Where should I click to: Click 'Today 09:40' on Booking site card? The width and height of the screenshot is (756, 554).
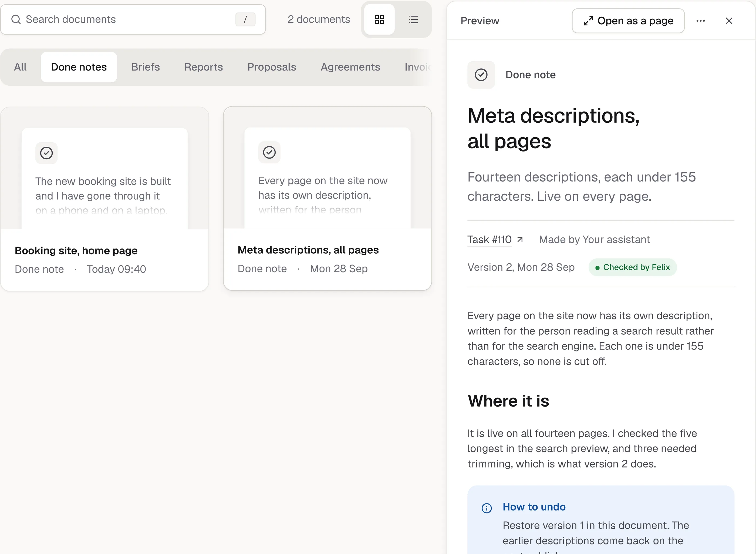pos(116,269)
